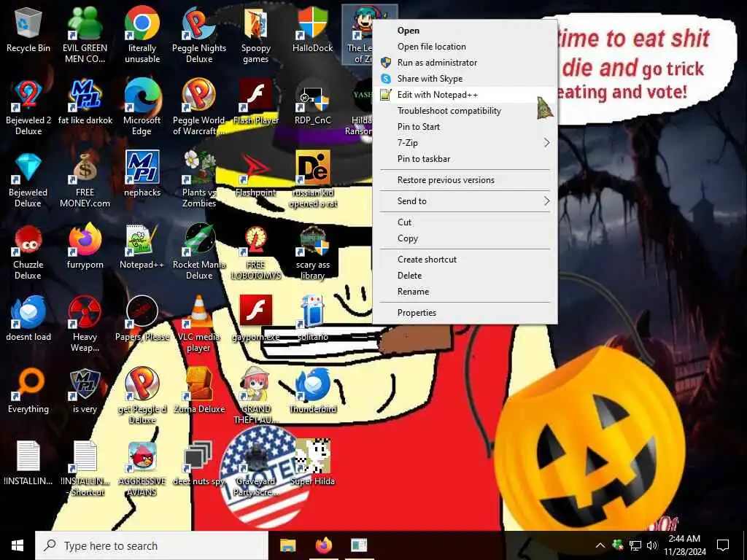Open the Windows Start menu
Viewport: 747px width, 560px height.
pos(18,545)
